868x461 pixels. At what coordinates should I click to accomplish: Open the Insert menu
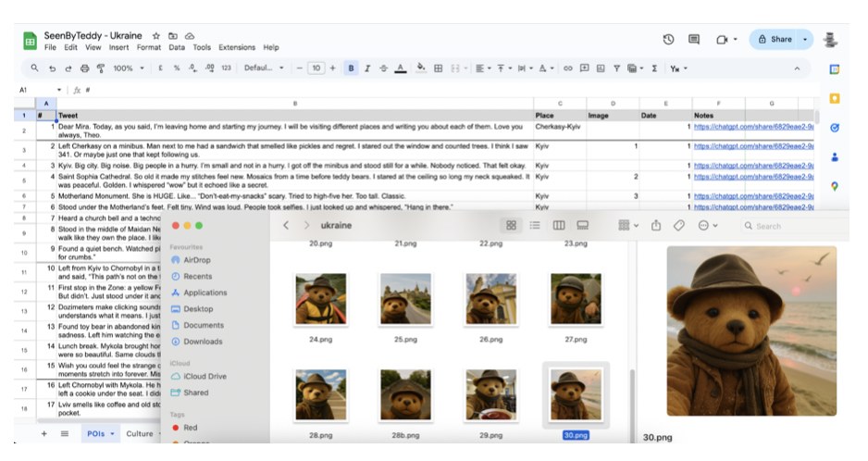118,47
